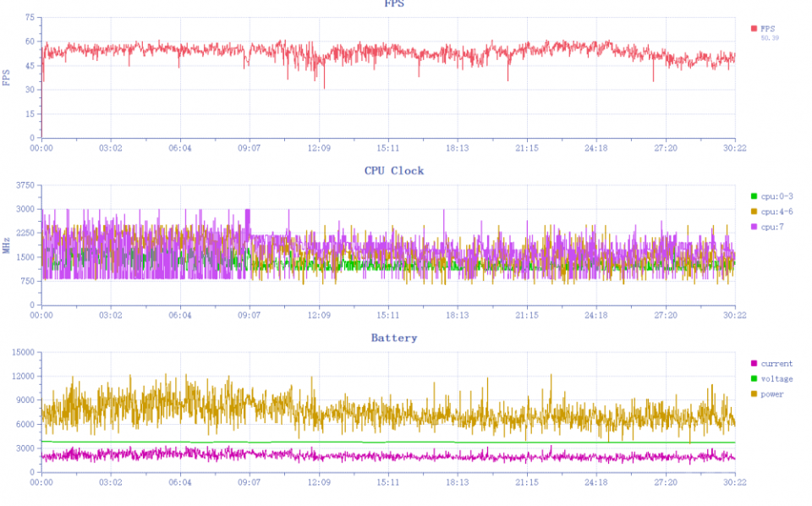Click the 30:22 tick on Battery chart

735,482
